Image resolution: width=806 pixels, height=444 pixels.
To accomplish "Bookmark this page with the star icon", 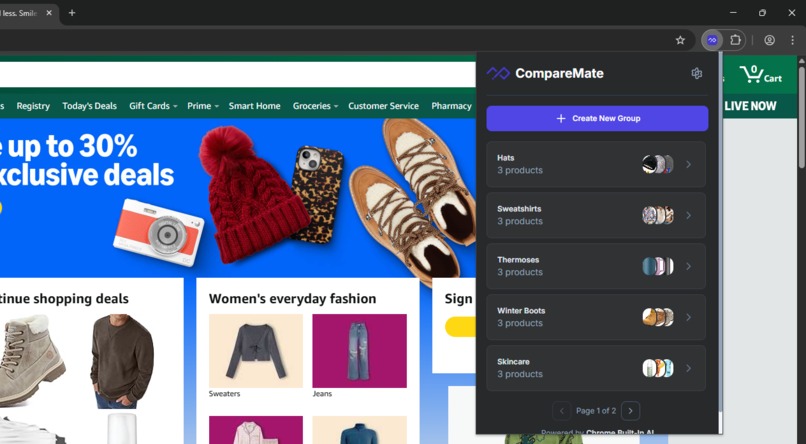I will tap(680, 40).
